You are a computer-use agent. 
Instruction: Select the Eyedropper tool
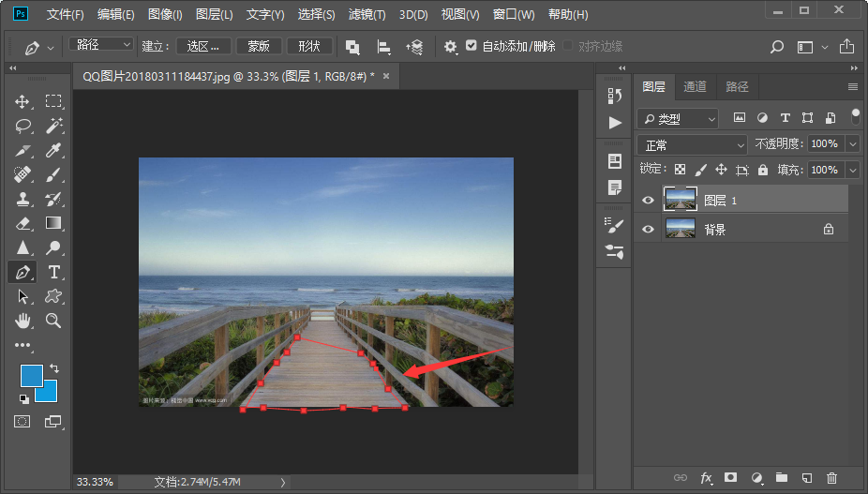click(54, 150)
